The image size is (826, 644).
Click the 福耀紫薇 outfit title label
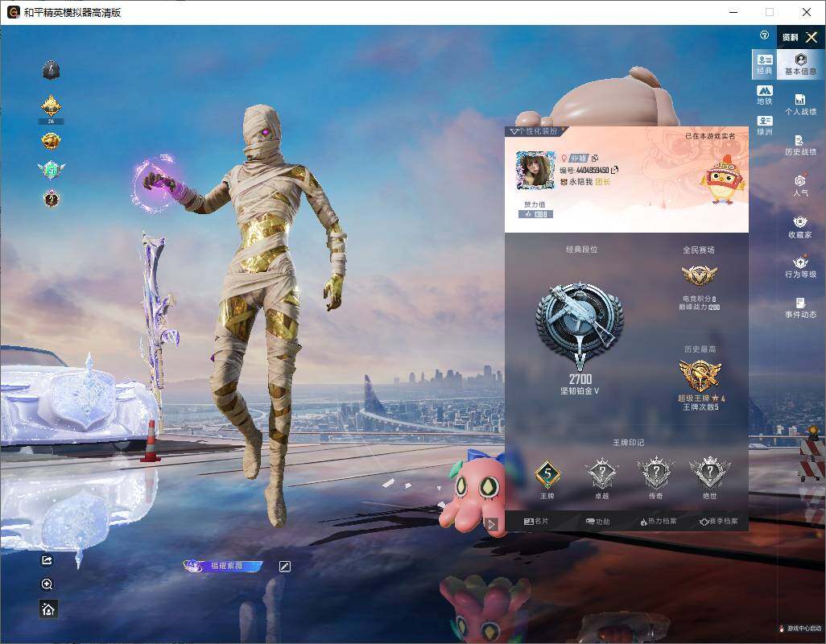(223, 566)
